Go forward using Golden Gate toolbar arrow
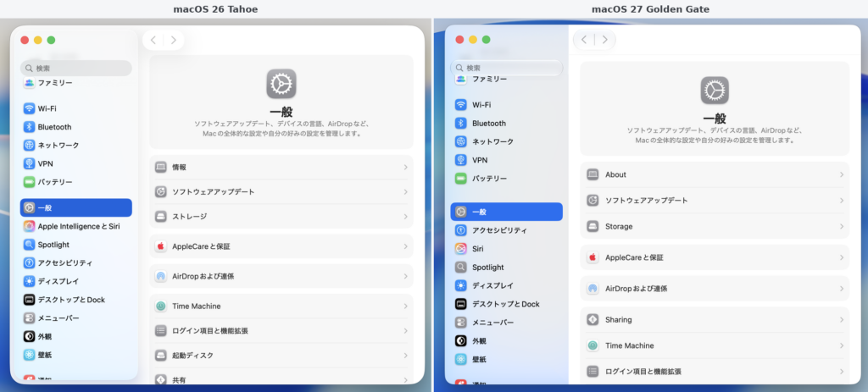This screenshot has height=392, width=868. [x=604, y=40]
